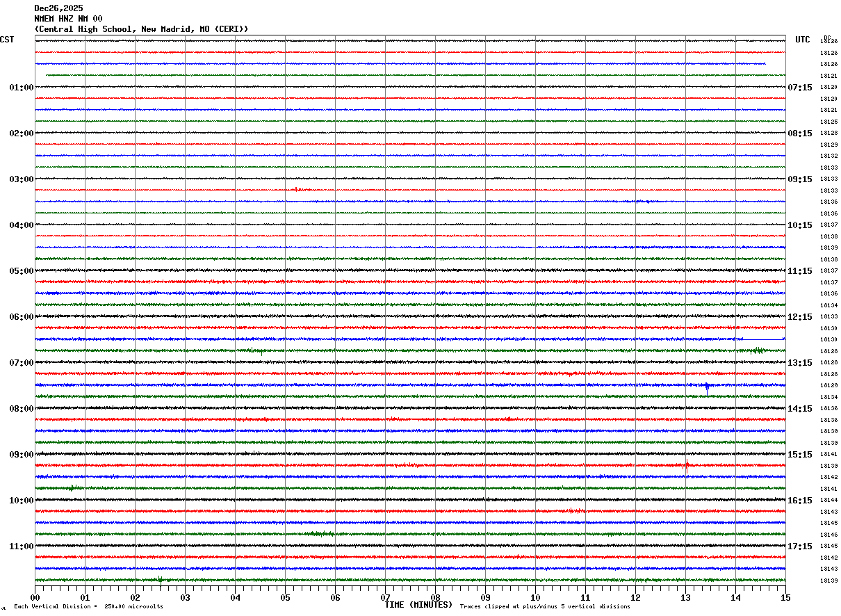Viewport: 841px width, 616px height.
Task: Click the 10:15 UTC time label
Action: tap(800, 225)
